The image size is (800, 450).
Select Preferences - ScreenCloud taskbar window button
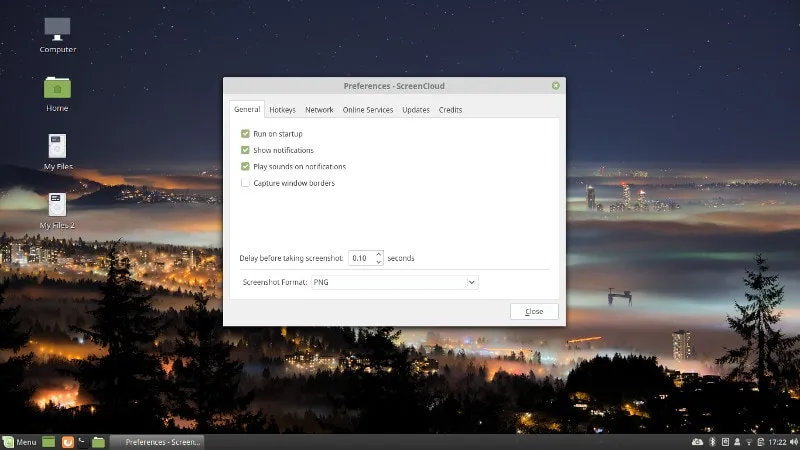[x=157, y=441]
